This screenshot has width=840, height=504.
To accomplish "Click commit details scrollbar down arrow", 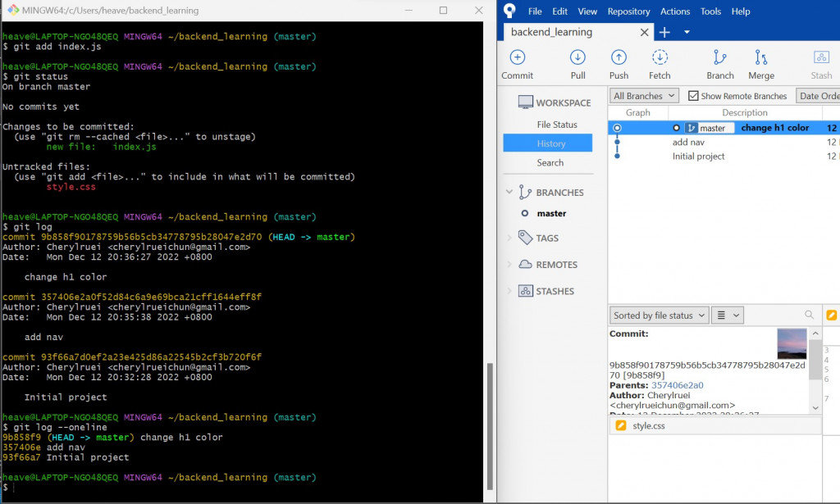I will (815, 407).
